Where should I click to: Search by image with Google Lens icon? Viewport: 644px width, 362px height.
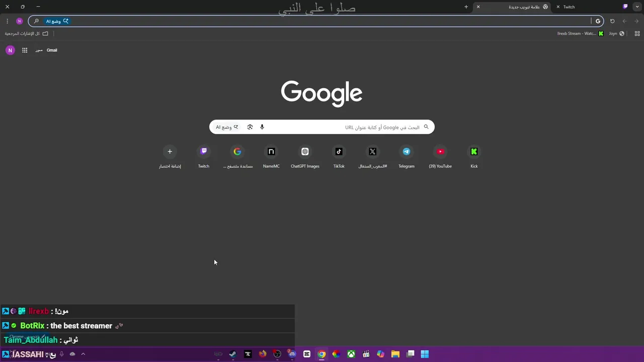(x=250, y=127)
